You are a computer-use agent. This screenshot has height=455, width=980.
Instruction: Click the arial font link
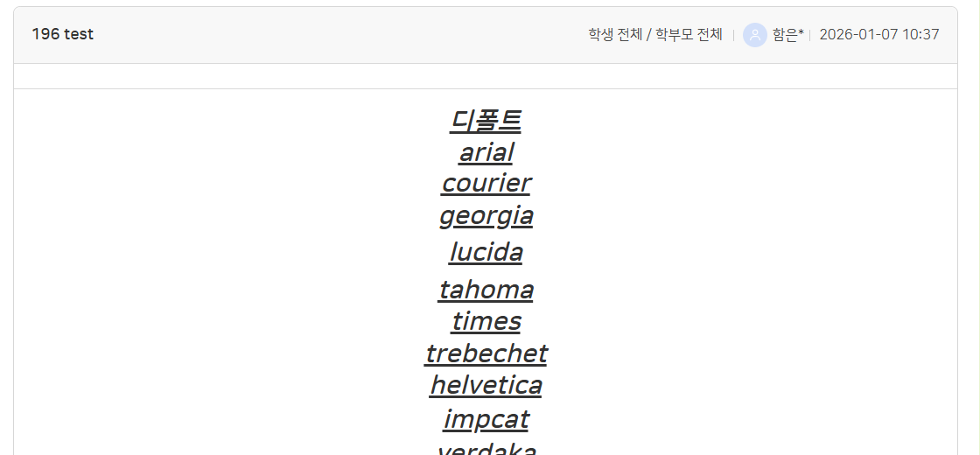486,152
